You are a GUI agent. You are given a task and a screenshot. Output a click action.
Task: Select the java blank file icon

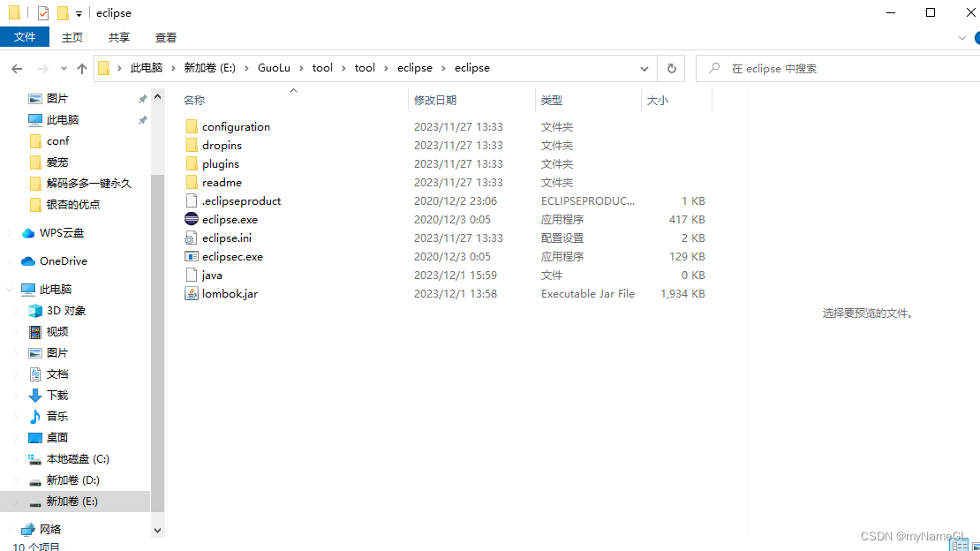tap(192, 275)
